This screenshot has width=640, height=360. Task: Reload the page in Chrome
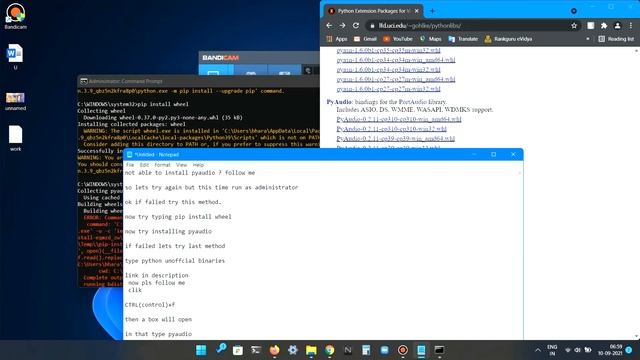pos(356,25)
